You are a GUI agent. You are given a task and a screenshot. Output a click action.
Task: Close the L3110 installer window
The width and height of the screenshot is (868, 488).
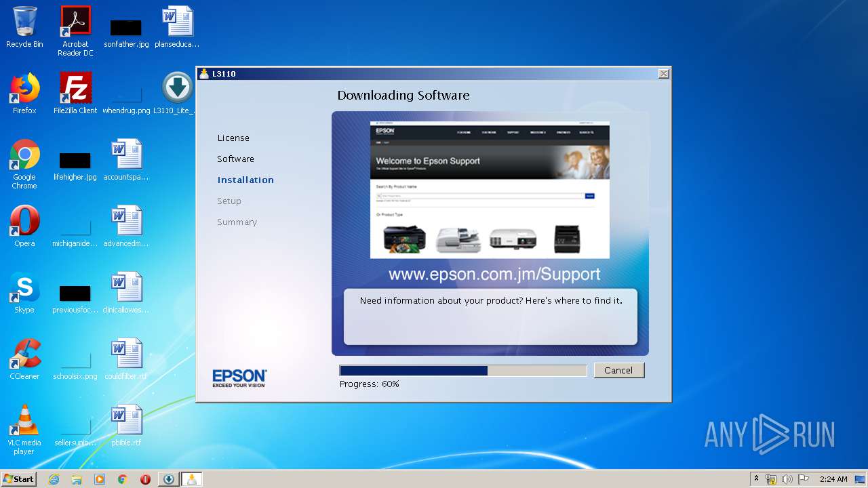tap(663, 73)
